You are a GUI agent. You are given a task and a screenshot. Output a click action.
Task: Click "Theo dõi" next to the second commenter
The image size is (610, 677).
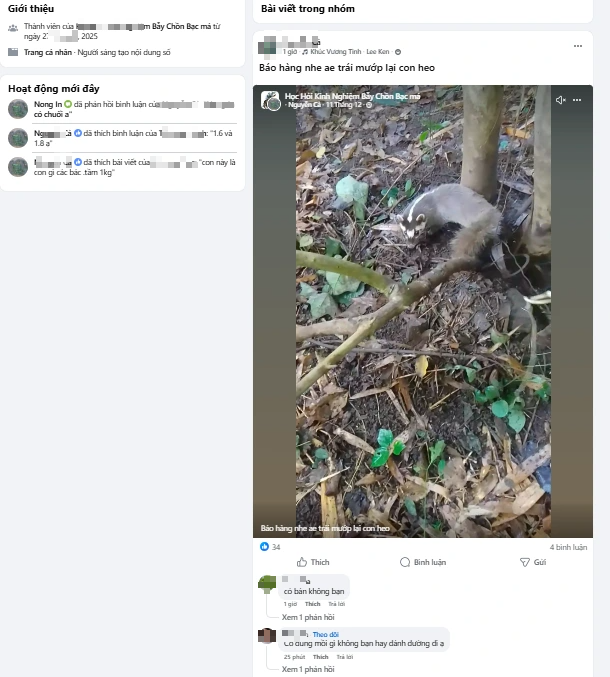click(x=325, y=634)
